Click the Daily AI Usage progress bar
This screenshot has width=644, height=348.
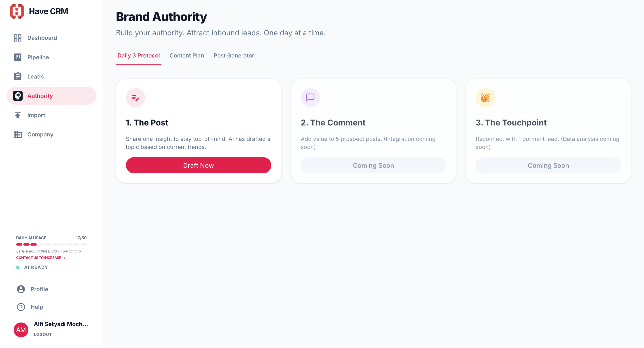(51, 244)
